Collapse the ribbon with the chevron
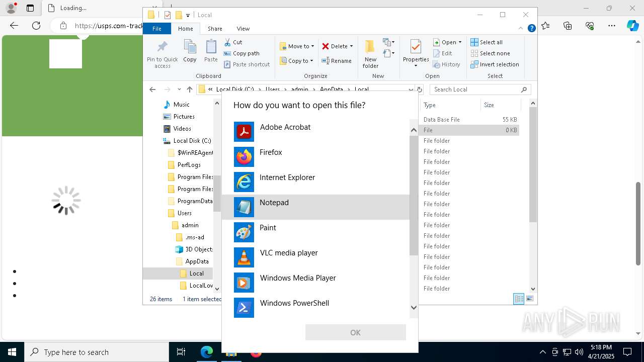The height and width of the screenshot is (362, 644). pyautogui.click(x=521, y=29)
